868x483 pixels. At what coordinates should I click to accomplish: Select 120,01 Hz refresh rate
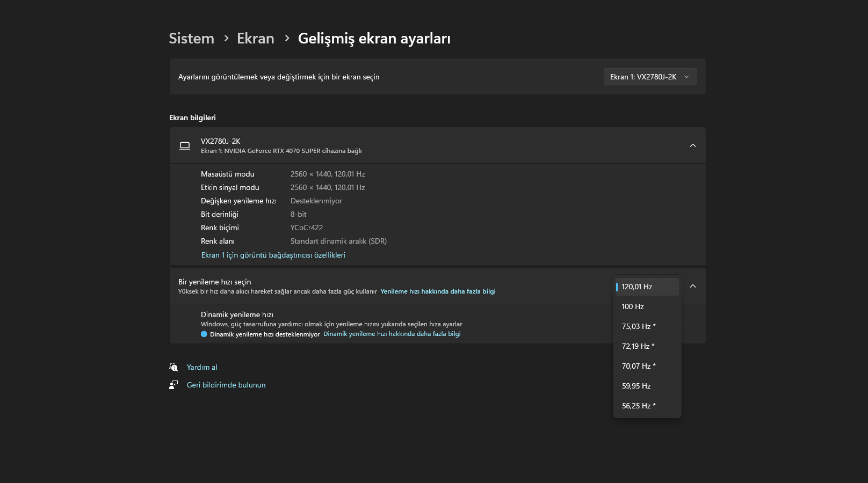(x=647, y=287)
